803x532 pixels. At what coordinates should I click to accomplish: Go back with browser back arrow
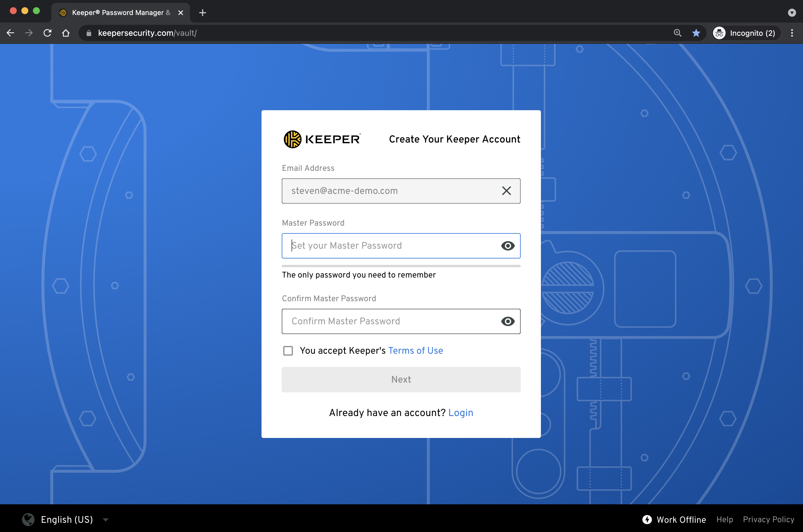coord(10,33)
